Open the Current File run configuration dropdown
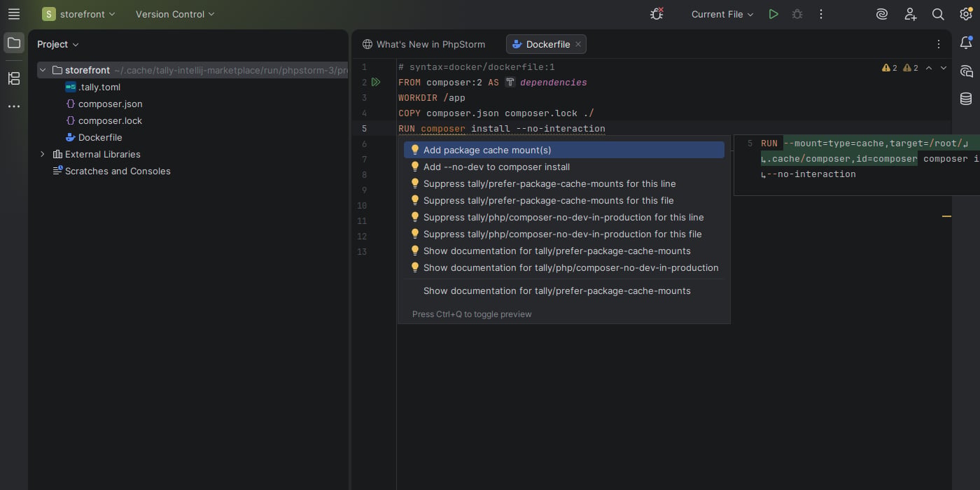The width and height of the screenshot is (980, 490). [x=722, y=14]
